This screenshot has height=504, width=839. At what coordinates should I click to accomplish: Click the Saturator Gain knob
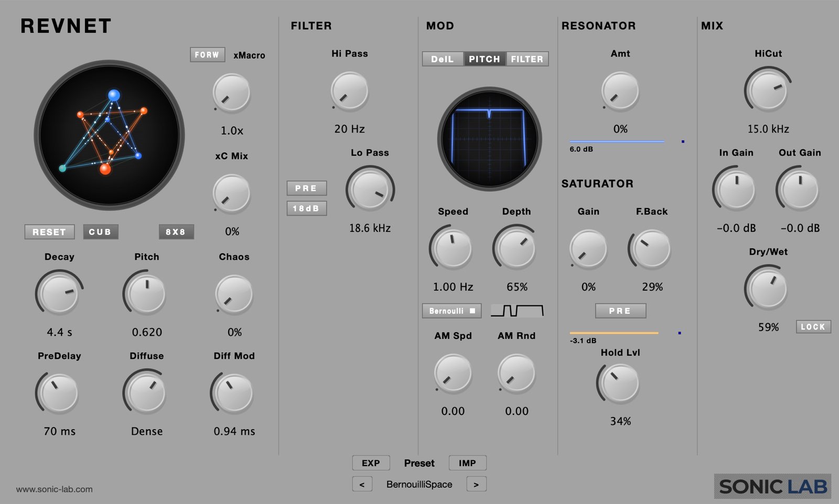click(588, 248)
